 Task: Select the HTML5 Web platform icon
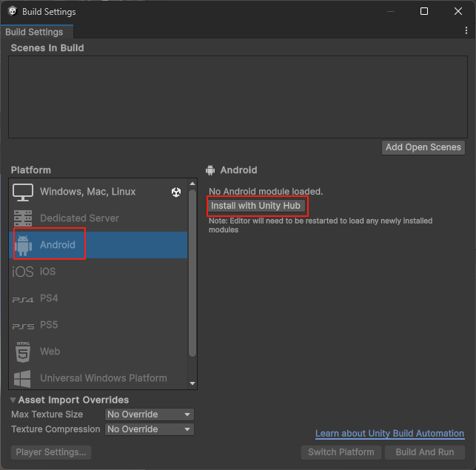click(23, 352)
